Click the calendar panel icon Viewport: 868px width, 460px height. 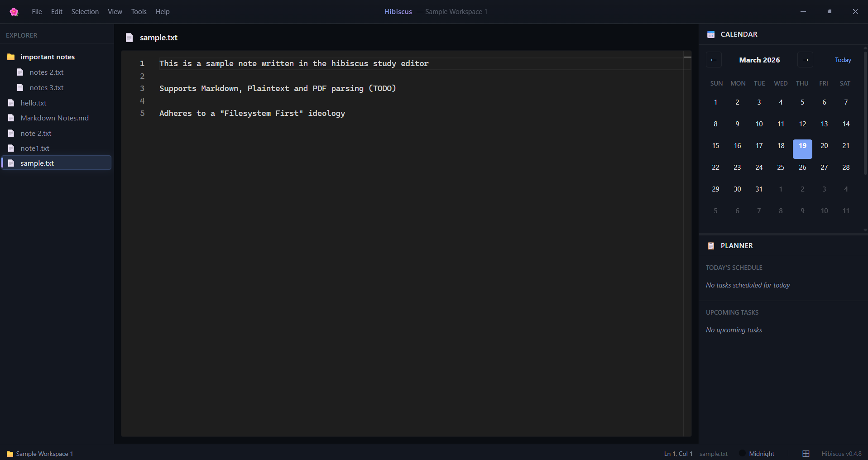point(711,34)
